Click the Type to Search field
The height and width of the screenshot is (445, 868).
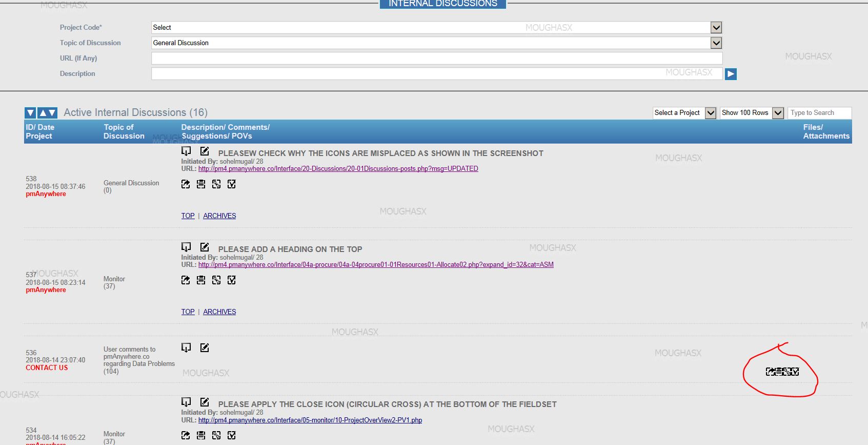(x=819, y=113)
